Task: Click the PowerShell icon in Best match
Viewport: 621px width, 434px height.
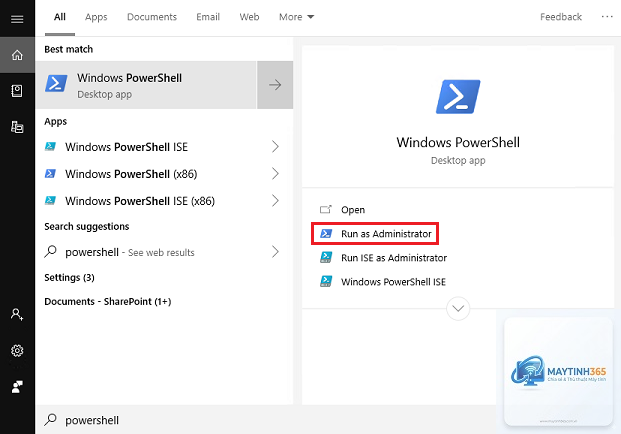Action: 56,84
